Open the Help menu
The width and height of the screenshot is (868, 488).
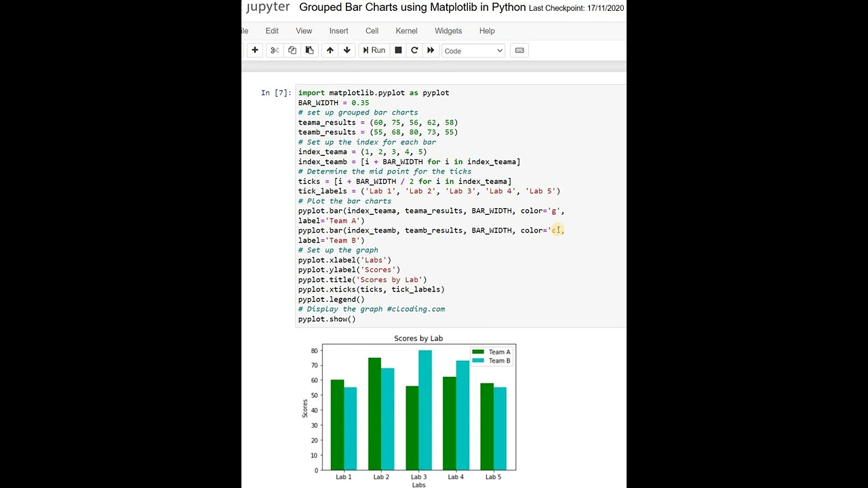click(487, 31)
